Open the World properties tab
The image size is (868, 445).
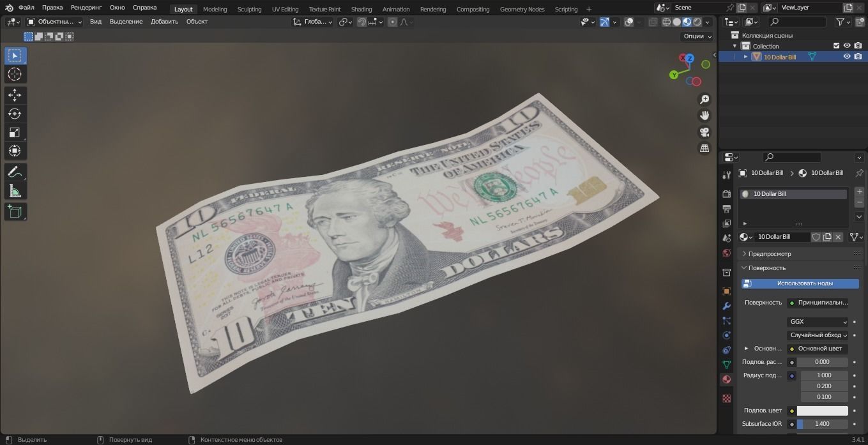point(726,253)
